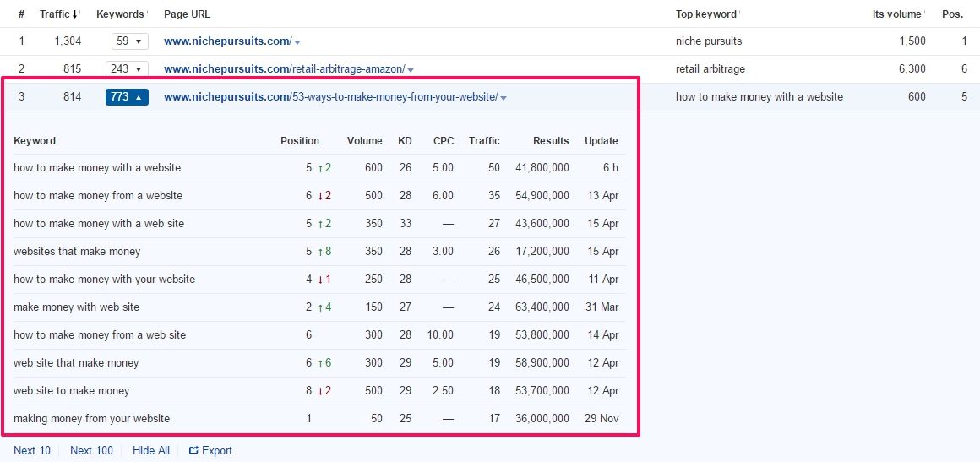Viewport: 980px width, 462px height.
Task: Select keyword 'how to make money with your website'
Action: 105,279
